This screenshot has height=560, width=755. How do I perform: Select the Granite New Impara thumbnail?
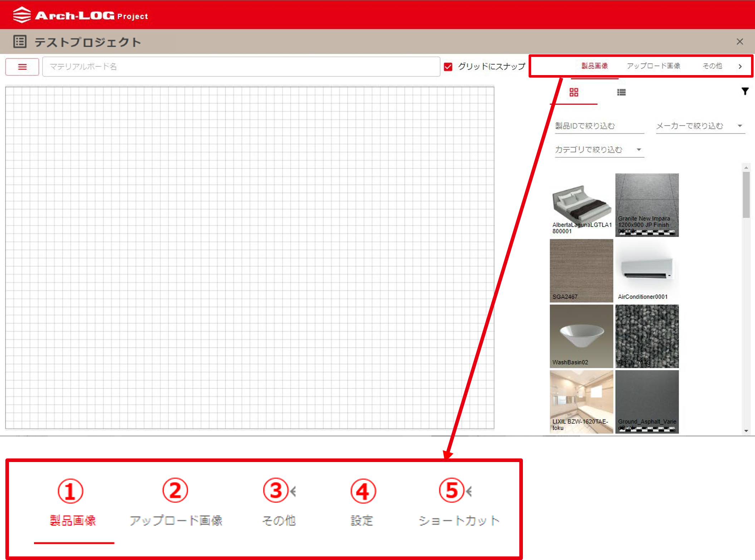click(x=647, y=205)
